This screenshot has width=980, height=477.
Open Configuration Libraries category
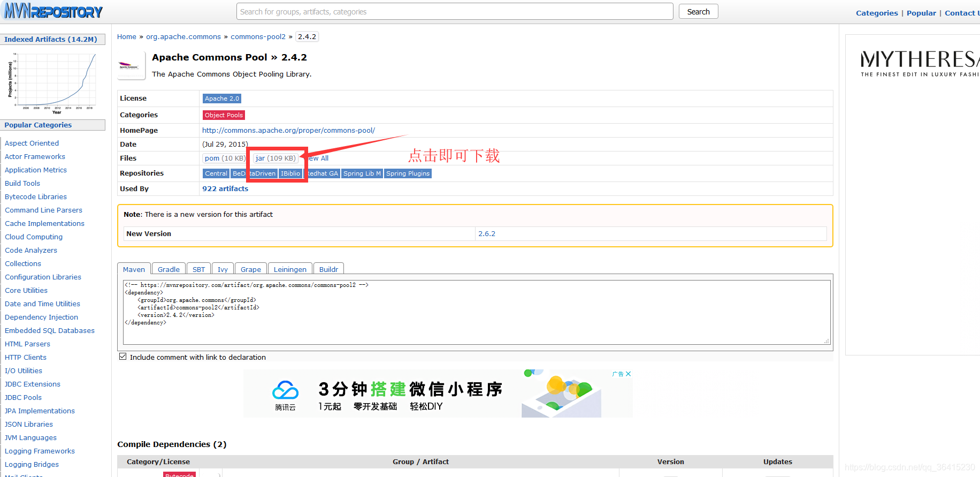point(43,277)
